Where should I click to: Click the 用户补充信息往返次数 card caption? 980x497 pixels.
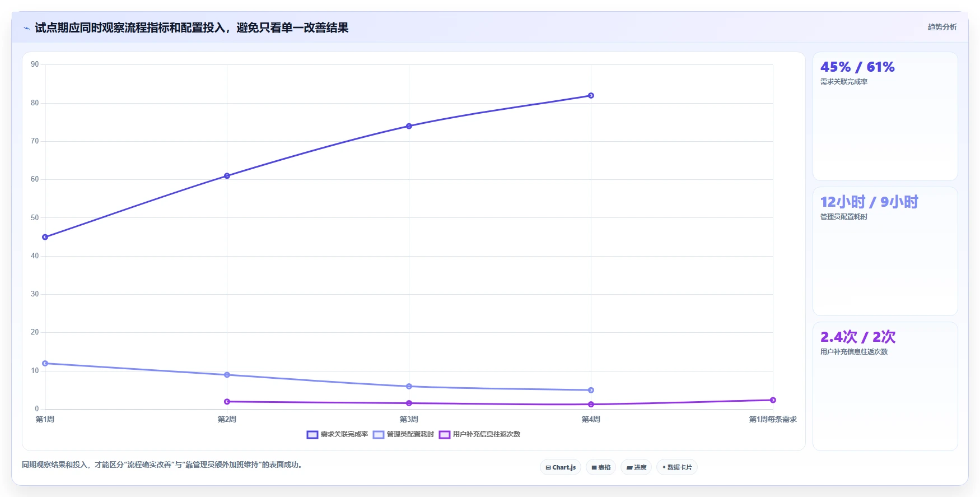click(x=854, y=352)
